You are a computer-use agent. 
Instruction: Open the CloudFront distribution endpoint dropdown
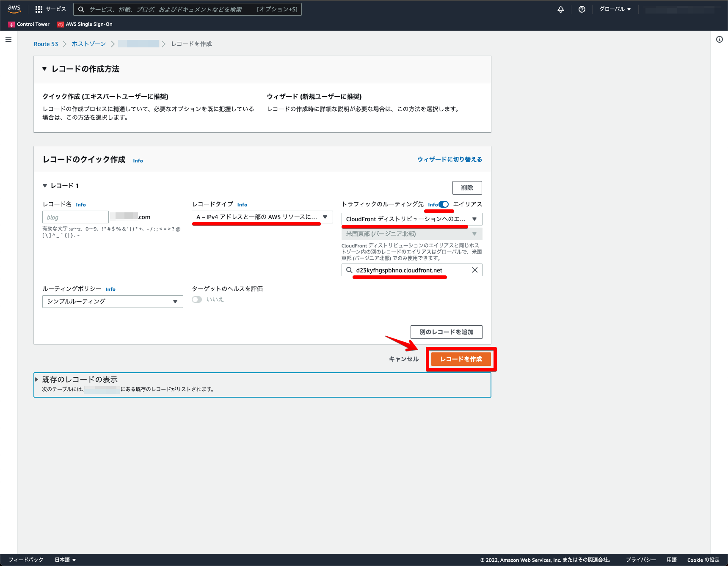(x=412, y=219)
